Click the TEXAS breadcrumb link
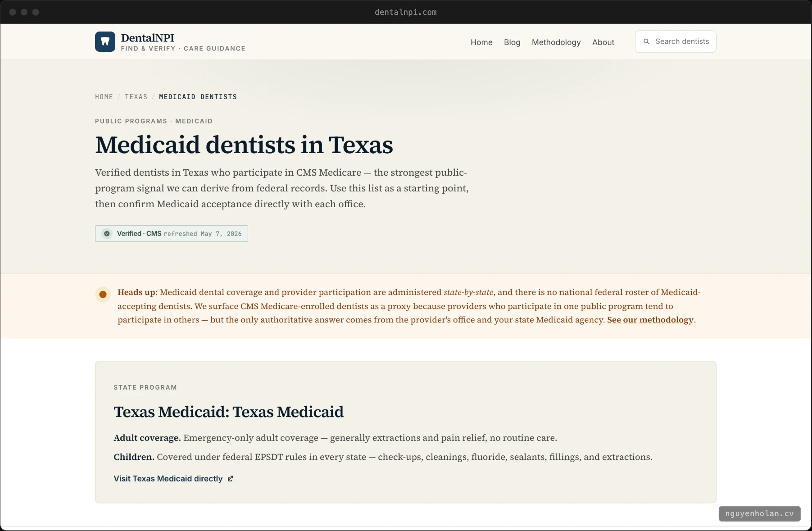This screenshot has width=812, height=531. click(136, 97)
